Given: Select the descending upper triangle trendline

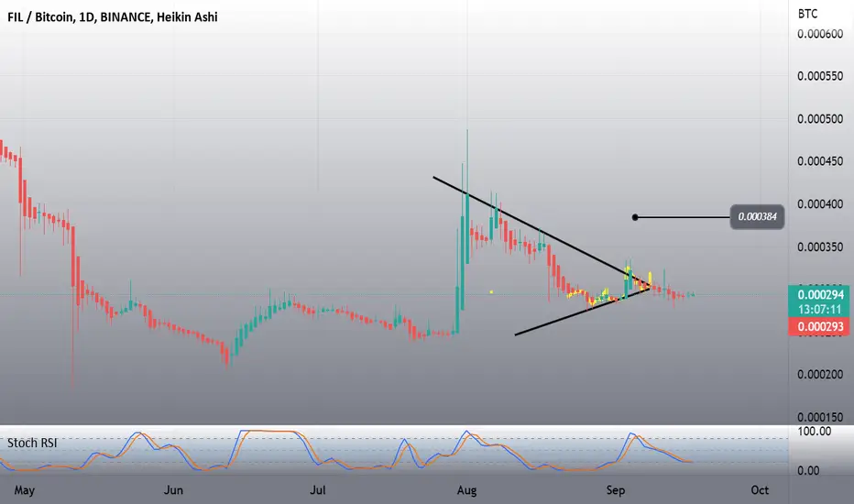Looking at the screenshot, I should [x=542, y=231].
